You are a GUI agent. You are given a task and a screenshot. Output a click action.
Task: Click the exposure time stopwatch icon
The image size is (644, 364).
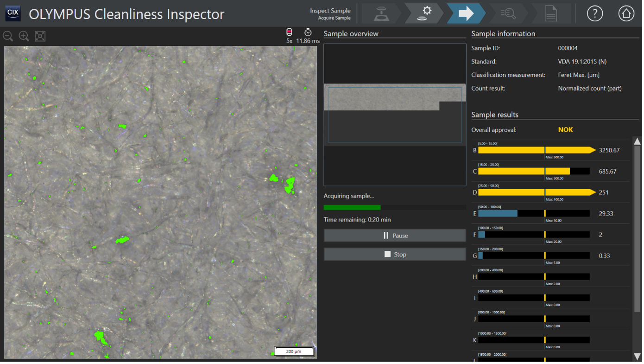pyautogui.click(x=308, y=32)
